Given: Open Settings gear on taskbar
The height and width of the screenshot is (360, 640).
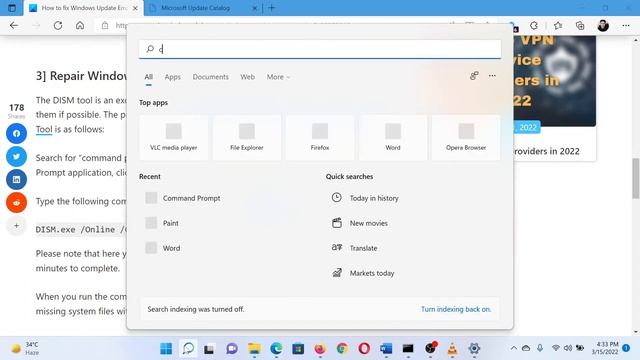Looking at the screenshot, I should (474, 349).
